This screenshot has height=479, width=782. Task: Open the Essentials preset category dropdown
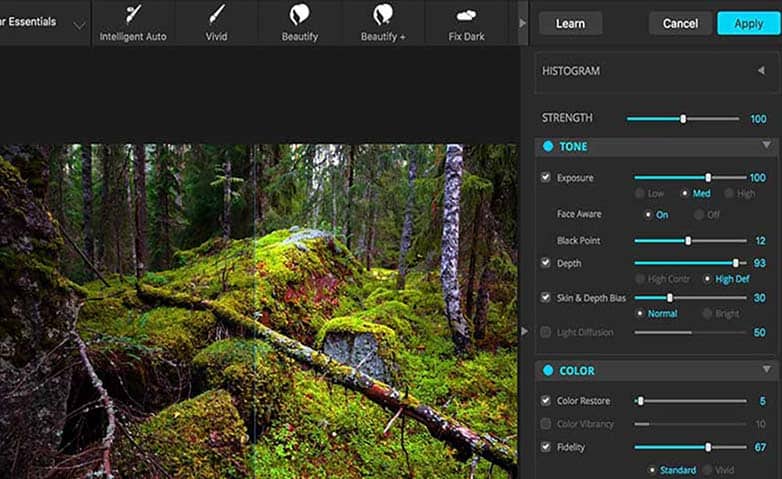pos(79,25)
